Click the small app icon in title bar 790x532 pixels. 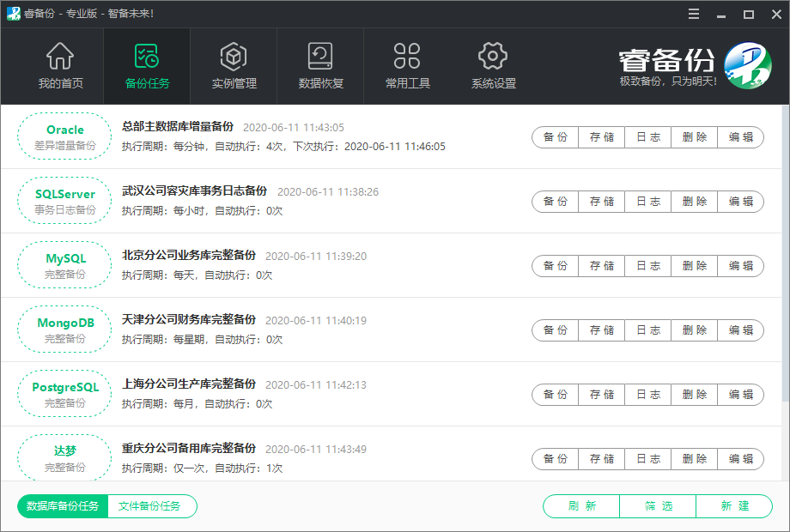(x=13, y=14)
